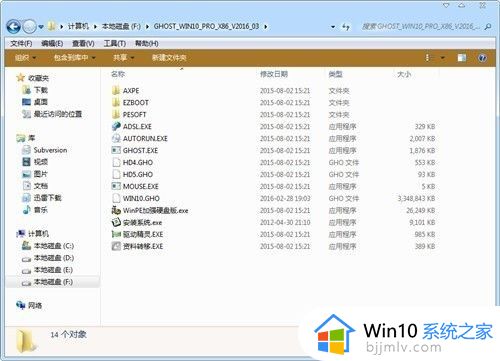The image size is (500, 361).
Task: Select the ADSL.EXE file icon
Action: coord(116,126)
